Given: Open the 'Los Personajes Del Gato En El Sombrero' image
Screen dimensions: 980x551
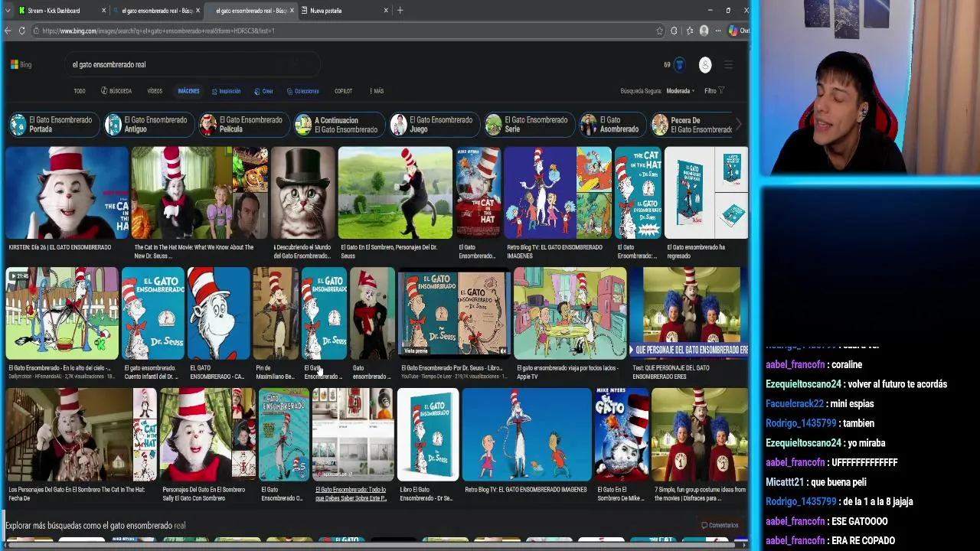Looking at the screenshot, I should click(81, 435).
